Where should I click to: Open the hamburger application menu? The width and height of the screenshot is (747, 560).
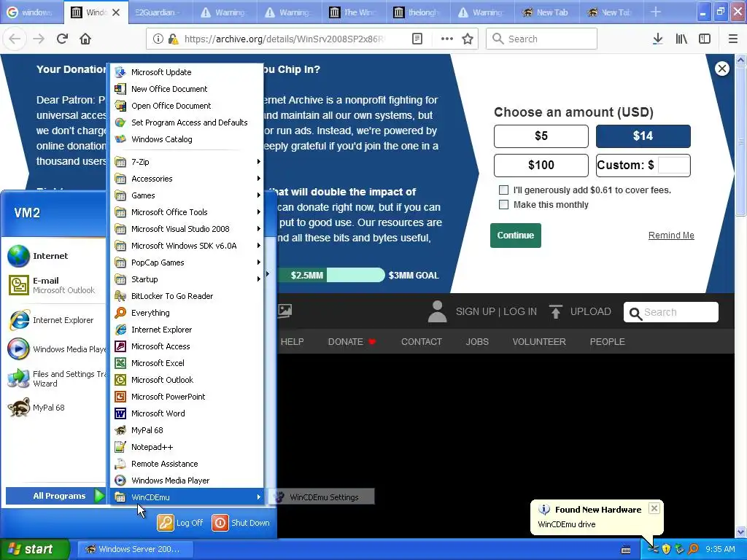(732, 39)
